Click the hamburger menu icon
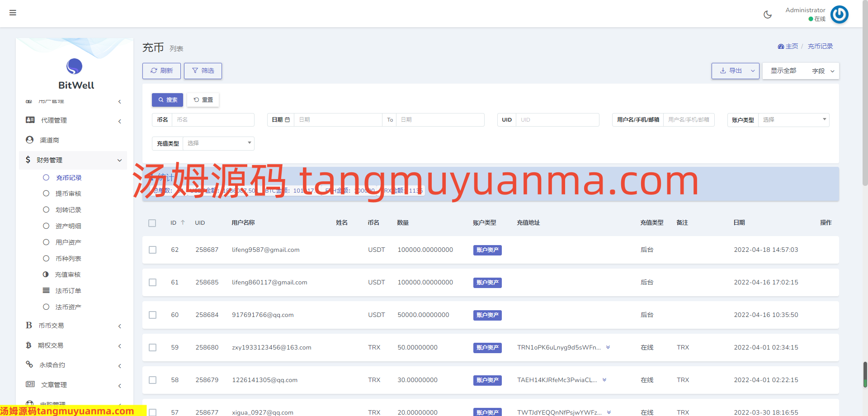Screen dimensions: 868x416 tap(13, 13)
